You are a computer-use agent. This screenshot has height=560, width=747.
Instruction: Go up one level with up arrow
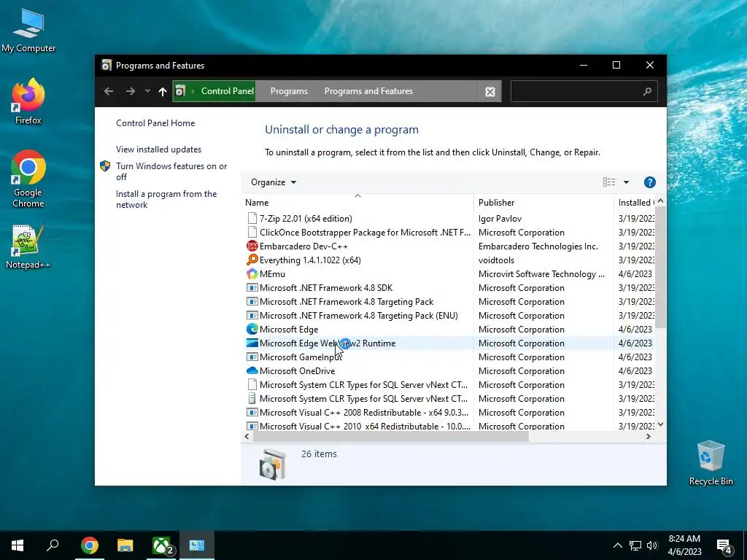click(x=163, y=91)
